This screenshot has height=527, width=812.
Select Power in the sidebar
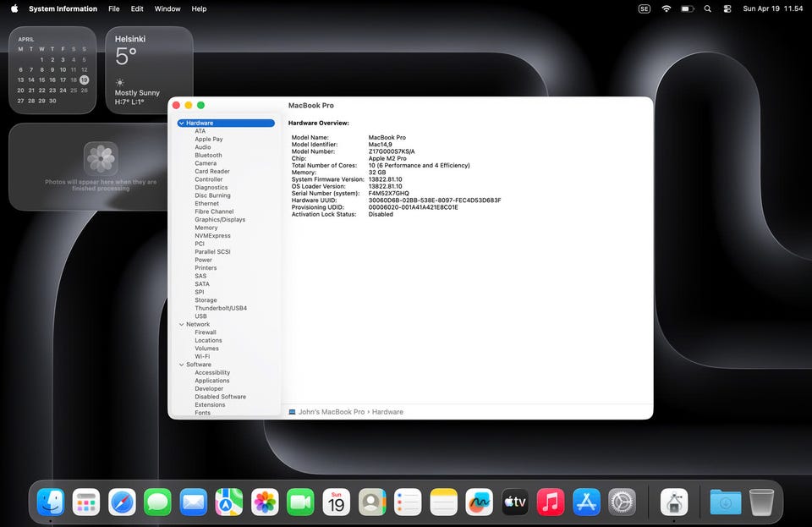coord(204,261)
